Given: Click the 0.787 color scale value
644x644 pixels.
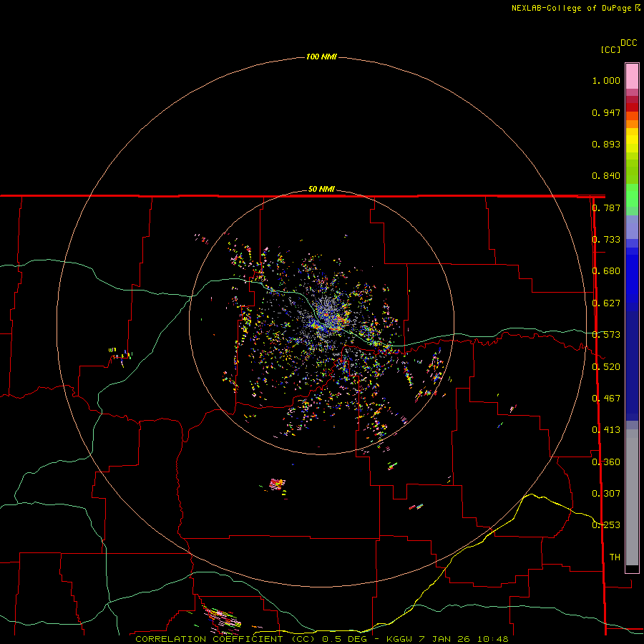Looking at the screenshot, I should (606, 208).
